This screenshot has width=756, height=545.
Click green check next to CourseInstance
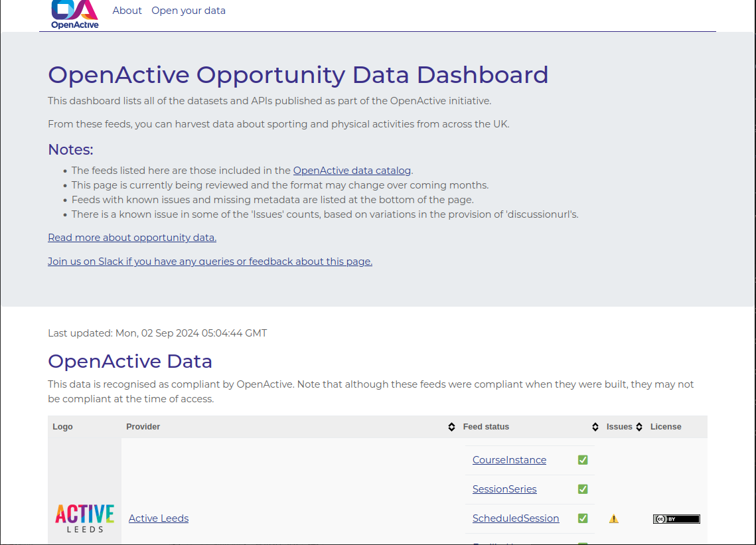582,460
